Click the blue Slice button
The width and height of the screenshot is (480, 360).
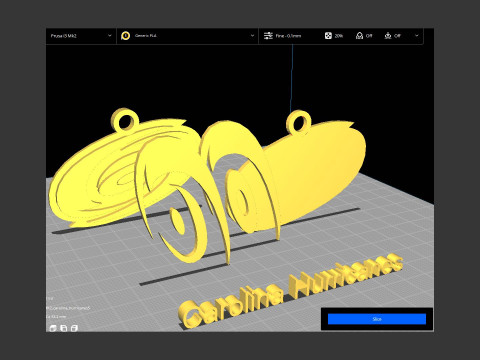[377, 319]
